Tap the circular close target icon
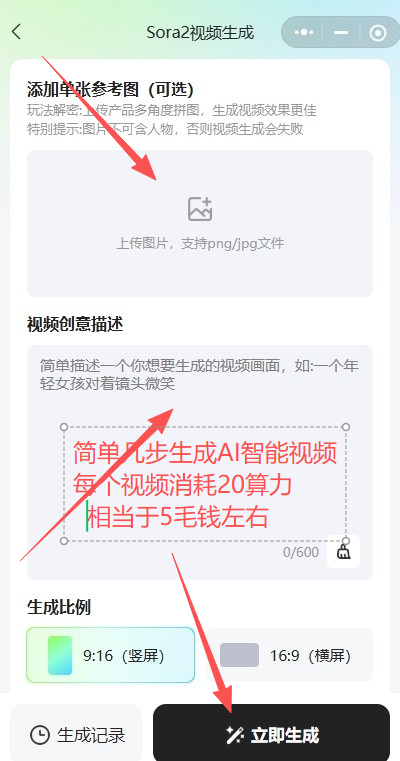 click(x=378, y=33)
